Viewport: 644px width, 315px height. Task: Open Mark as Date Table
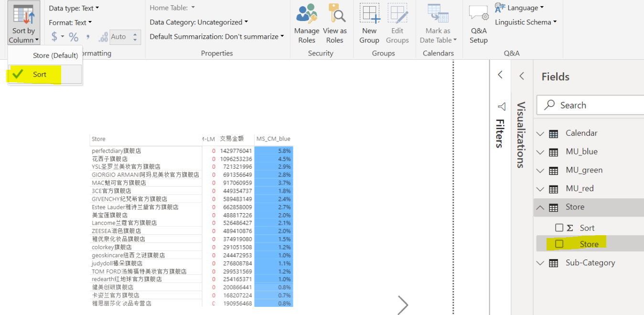point(438,23)
